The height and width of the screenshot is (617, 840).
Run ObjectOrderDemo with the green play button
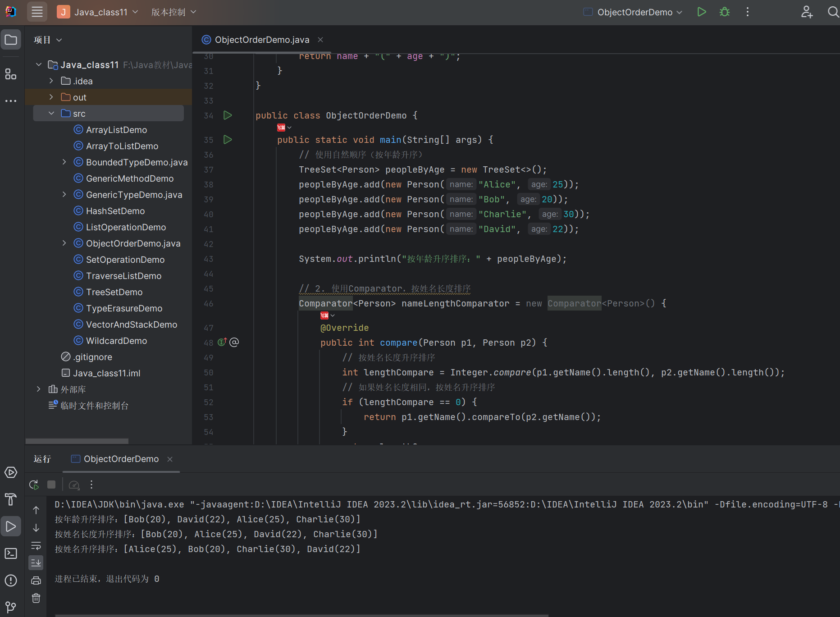pyautogui.click(x=701, y=12)
